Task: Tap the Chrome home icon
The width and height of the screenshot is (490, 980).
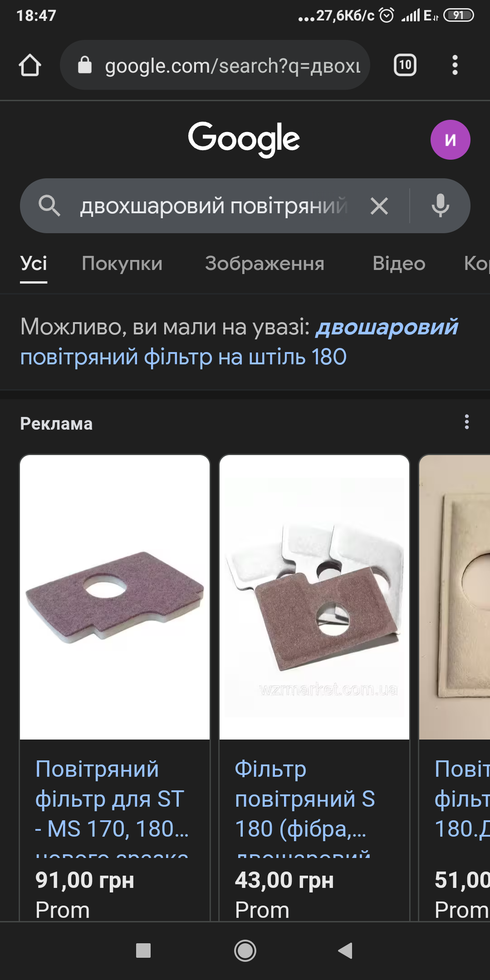Action: point(30,65)
